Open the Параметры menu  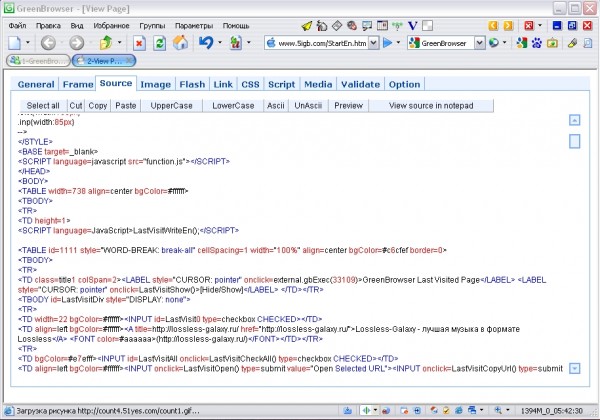click(194, 26)
